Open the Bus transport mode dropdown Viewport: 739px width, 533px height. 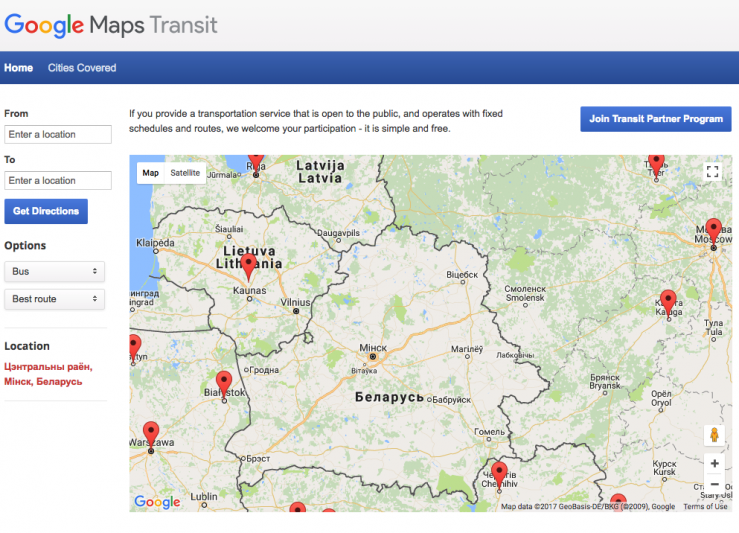pyautogui.click(x=55, y=271)
